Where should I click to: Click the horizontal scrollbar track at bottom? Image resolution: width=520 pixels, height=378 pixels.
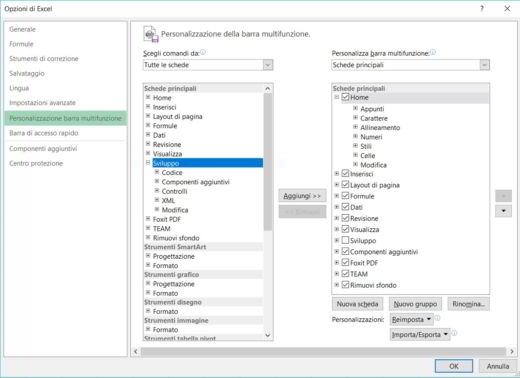pos(323,351)
